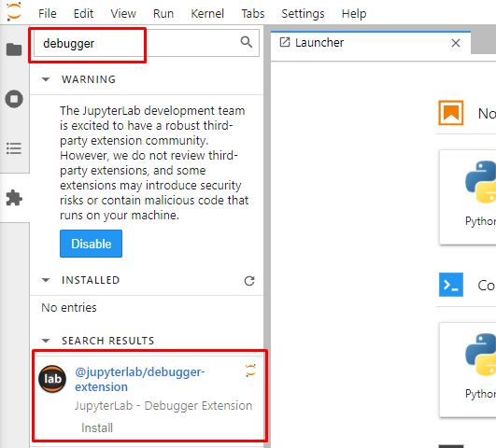Select the Extension Manager puzzle icon
The width and height of the screenshot is (496, 448).
[14, 198]
